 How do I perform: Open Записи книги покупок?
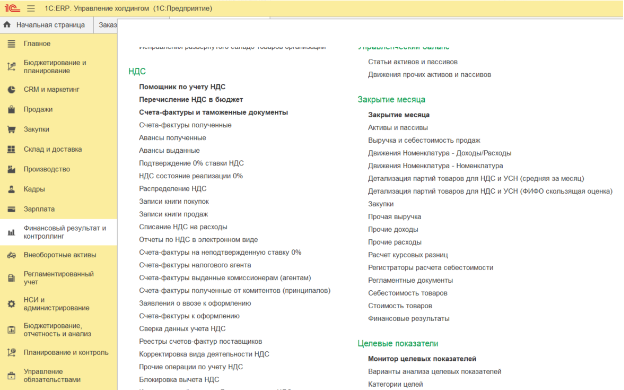tap(174, 201)
